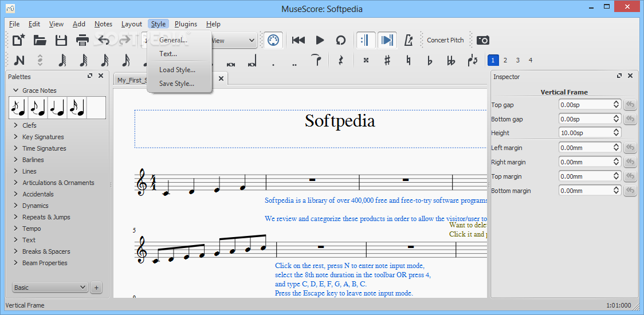Image resolution: width=644 pixels, height=315 pixels.
Task: Start playback with the play button
Action: (x=320, y=40)
